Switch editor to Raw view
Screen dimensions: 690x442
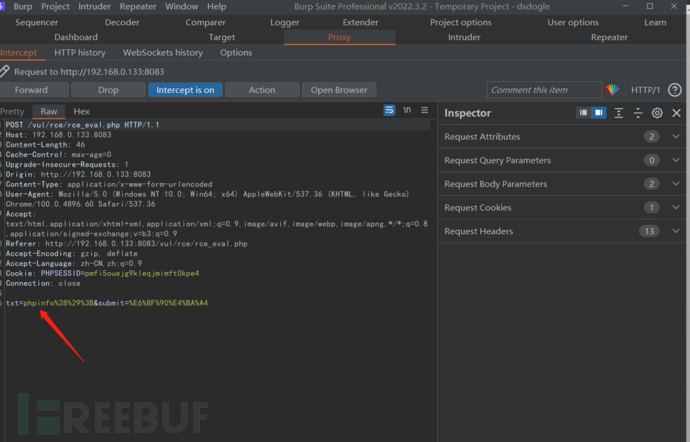pos(49,111)
